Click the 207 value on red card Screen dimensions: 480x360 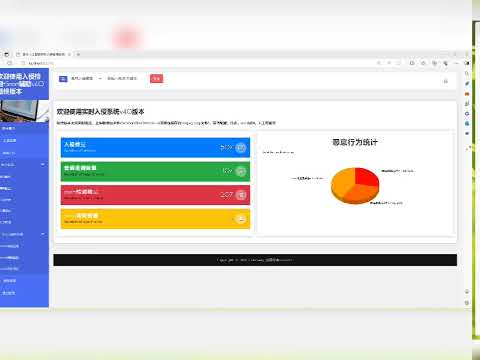click(226, 195)
